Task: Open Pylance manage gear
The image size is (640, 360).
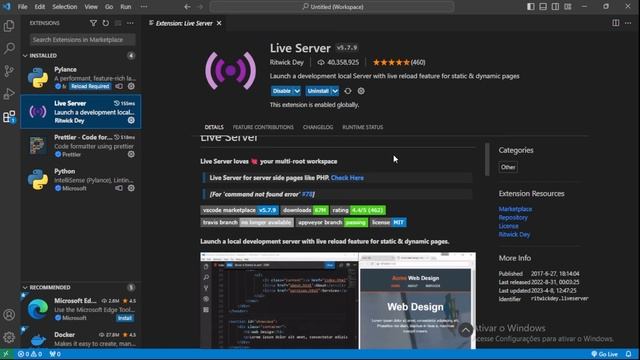Action: coord(131,86)
